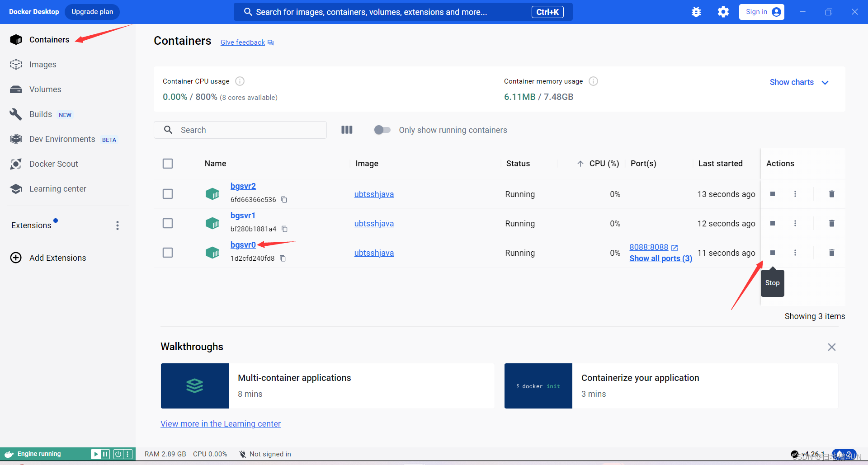
Task: Open Containerize your application walkthrough
Action: click(671, 386)
